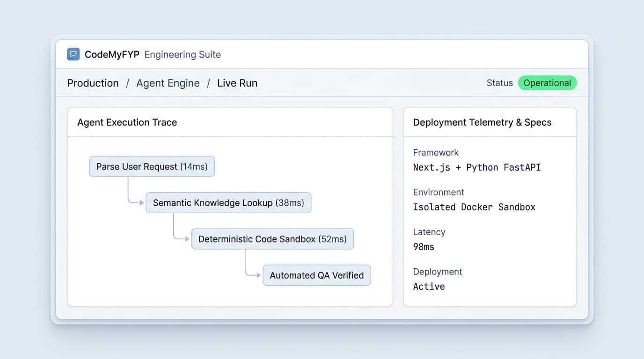Select the Framework label

point(436,152)
